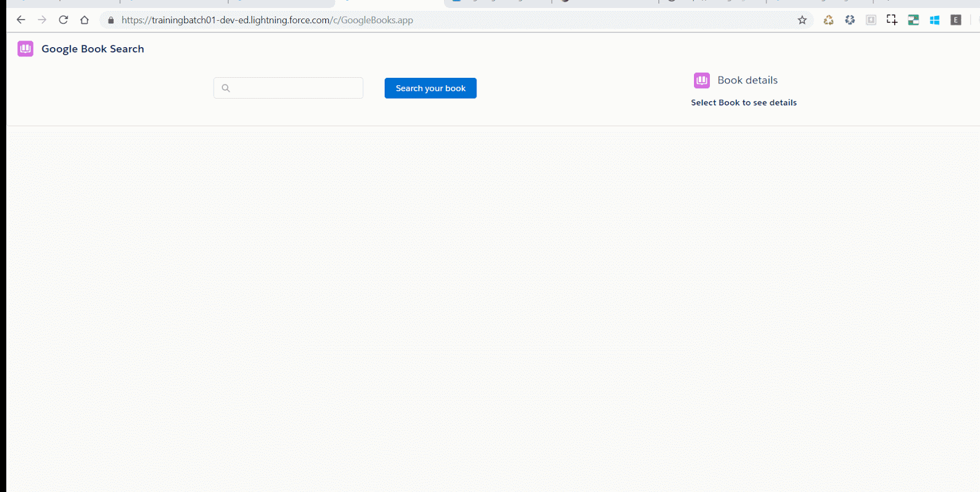Open the dark E extension icon
Screen dimensions: 980x492
tap(956, 20)
